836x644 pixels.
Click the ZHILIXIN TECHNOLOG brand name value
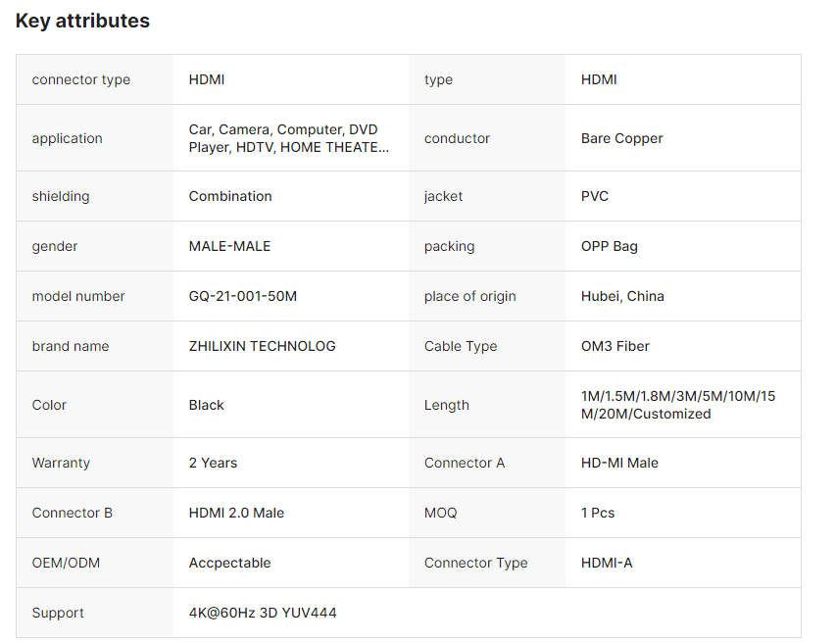[x=262, y=346]
